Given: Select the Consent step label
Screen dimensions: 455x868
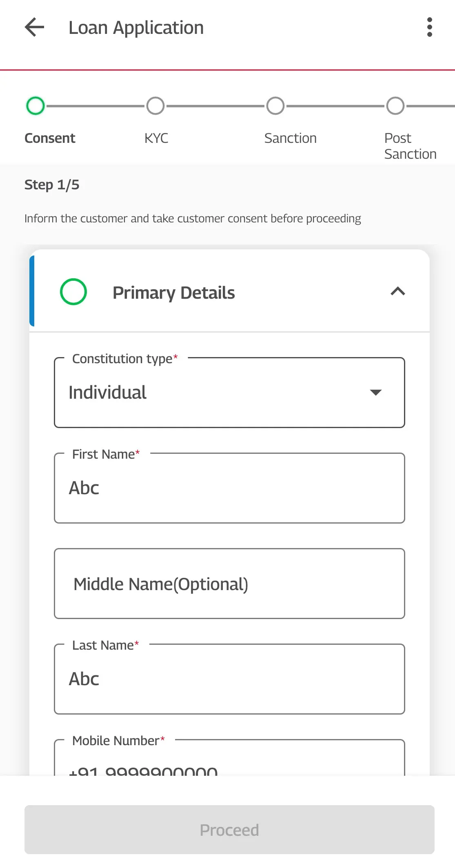Looking at the screenshot, I should point(50,138).
